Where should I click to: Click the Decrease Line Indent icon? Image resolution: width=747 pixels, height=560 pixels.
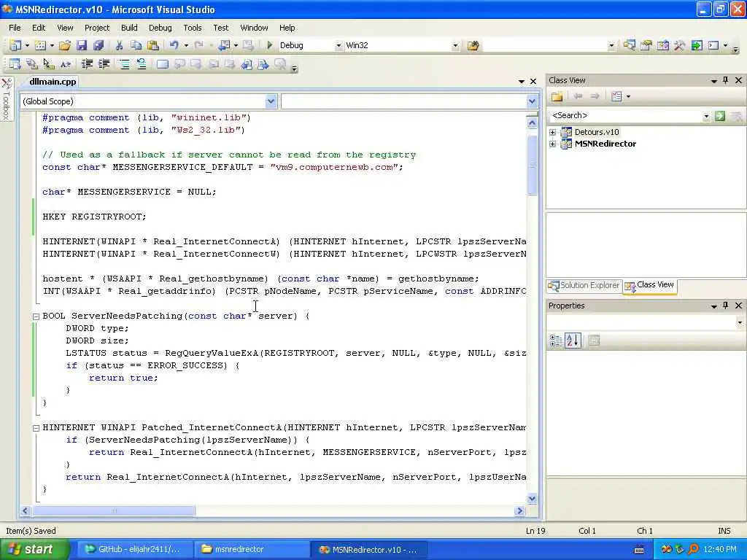pos(87,64)
